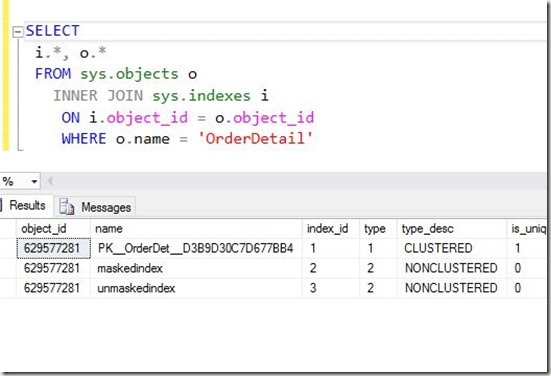Select row header of the maskedindex row
The width and height of the screenshot is (551, 376).
click(8, 269)
